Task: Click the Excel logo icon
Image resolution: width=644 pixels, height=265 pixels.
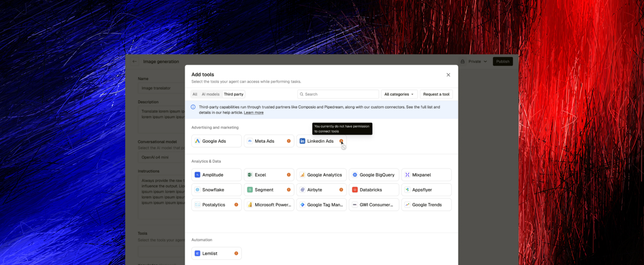Action: coord(250,175)
